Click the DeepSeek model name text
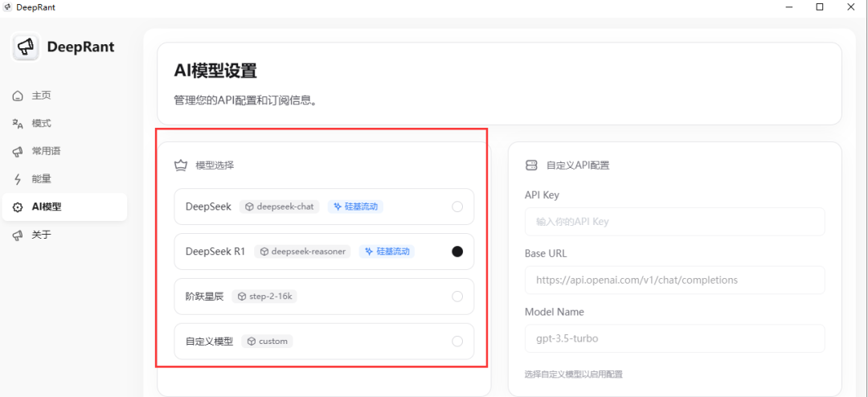The image size is (868, 397). (x=208, y=207)
